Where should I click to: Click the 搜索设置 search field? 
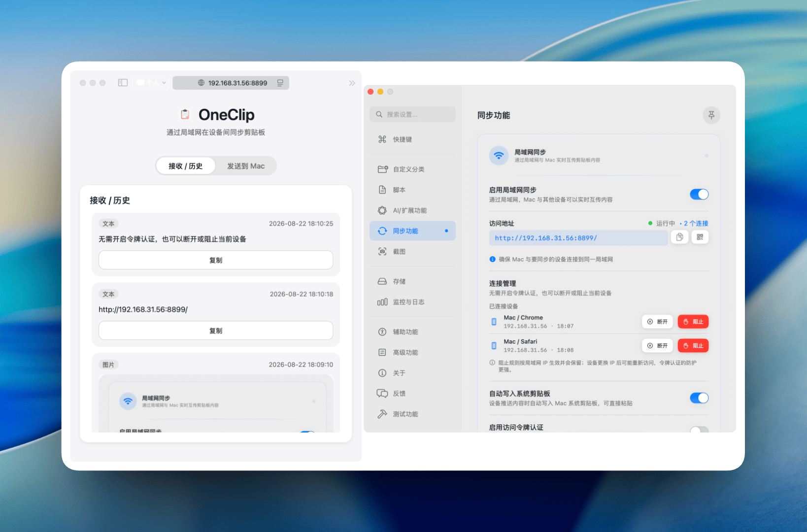[x=412, y=114]
